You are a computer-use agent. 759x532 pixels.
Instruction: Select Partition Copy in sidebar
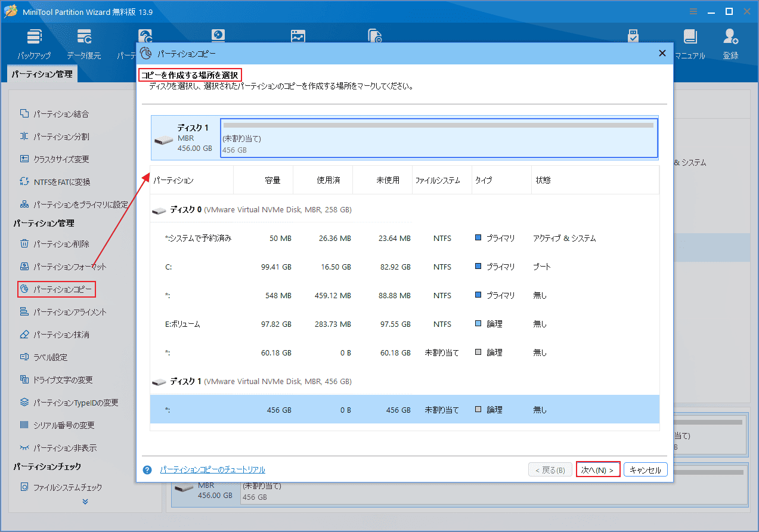point(57,289)
